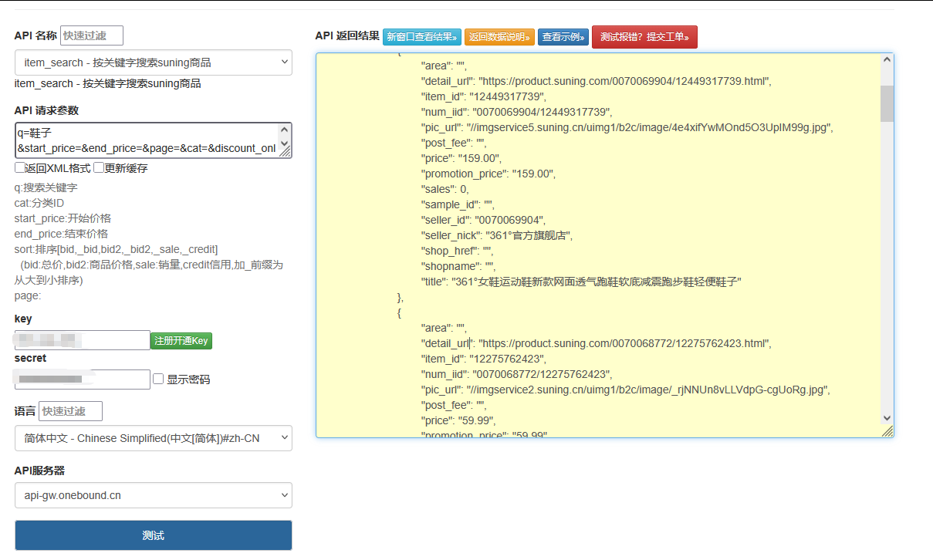
Task: Click the pic_url ending 4e4xifYwMOnd5O3UpIM99g.jpg
Action: coord(627,127)
